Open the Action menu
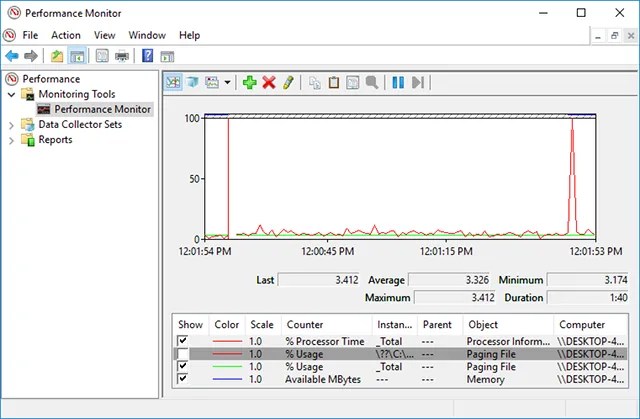Screen dimensions: 640x419 [66, 35]
